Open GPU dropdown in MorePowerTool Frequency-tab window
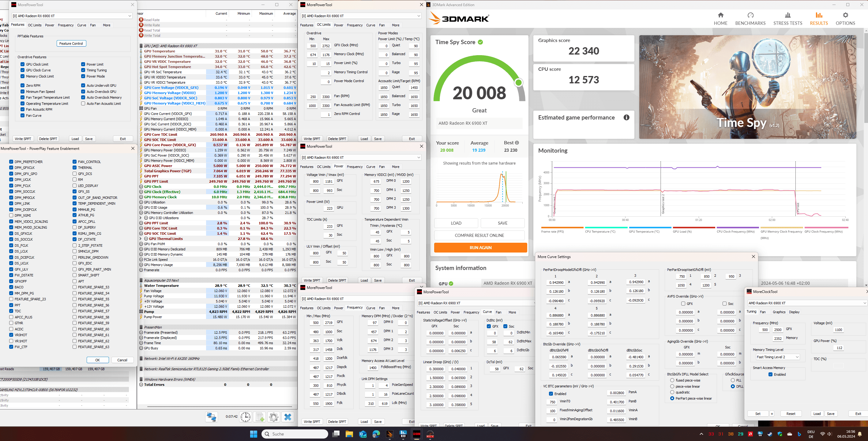The image size is (868, 441). point(358,299)
